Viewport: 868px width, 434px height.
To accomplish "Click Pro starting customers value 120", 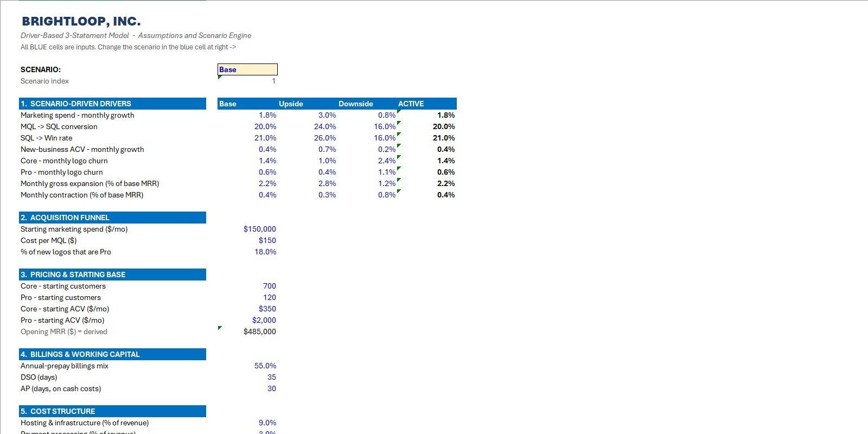I will pos(270,297).
